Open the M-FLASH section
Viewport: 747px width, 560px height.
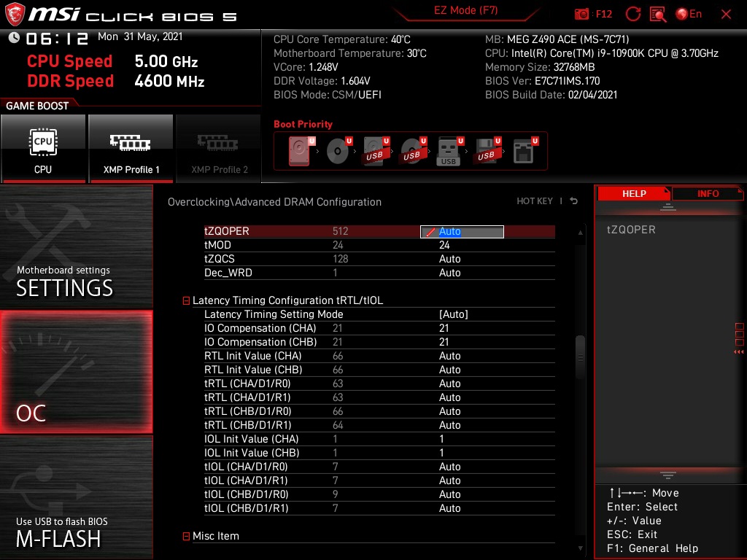[76, 497]
